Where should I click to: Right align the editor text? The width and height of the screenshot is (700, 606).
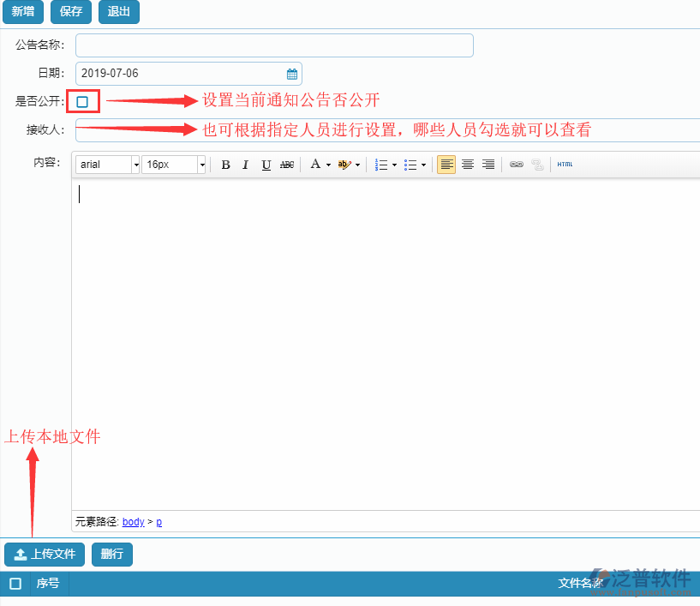pos(488,164)
